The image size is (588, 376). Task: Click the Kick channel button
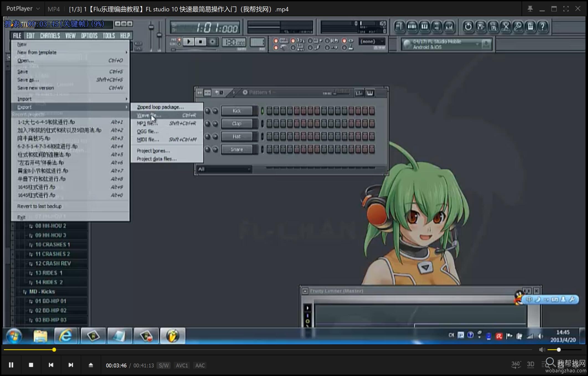(x=237, y=111)
